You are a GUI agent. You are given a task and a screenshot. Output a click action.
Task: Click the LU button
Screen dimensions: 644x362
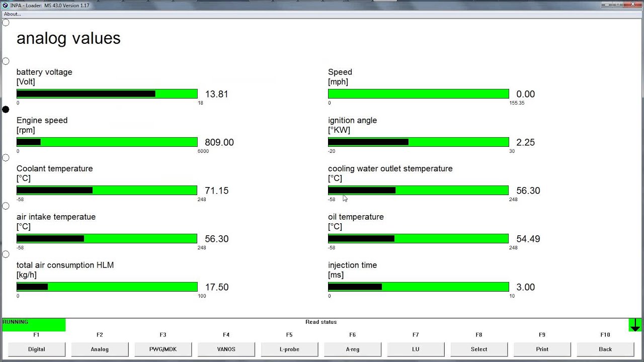[x=416, y=349]
